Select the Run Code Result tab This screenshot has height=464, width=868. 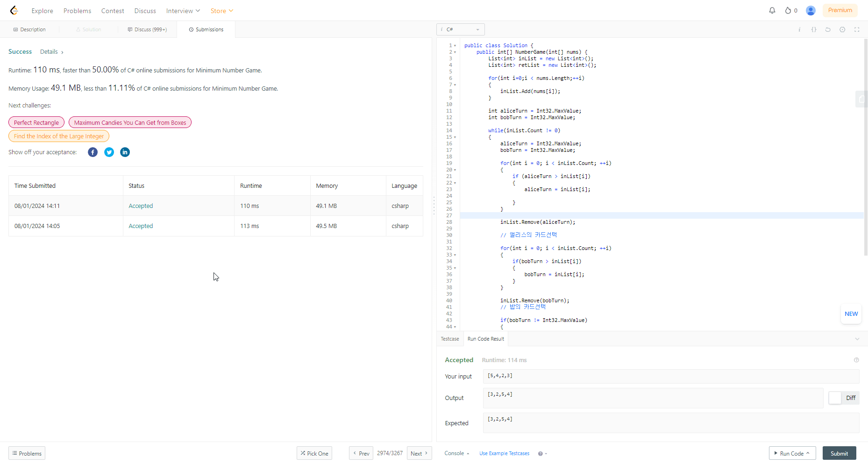point(486,339)
